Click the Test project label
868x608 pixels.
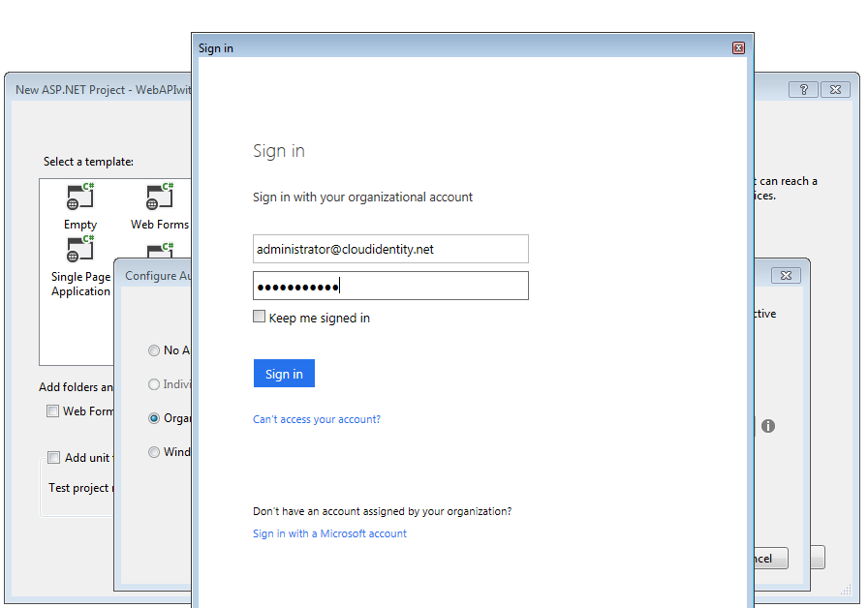click(x=80, y=488)
